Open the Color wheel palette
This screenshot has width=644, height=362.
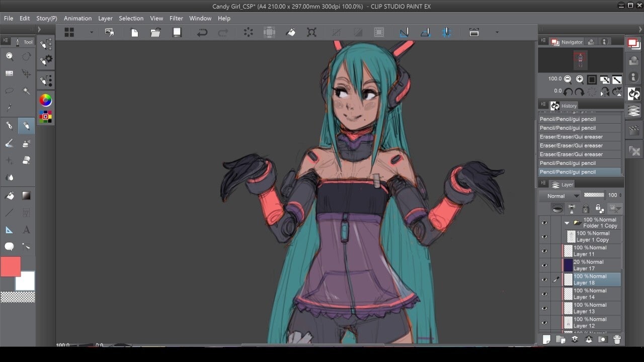click(x=46, y=100)
